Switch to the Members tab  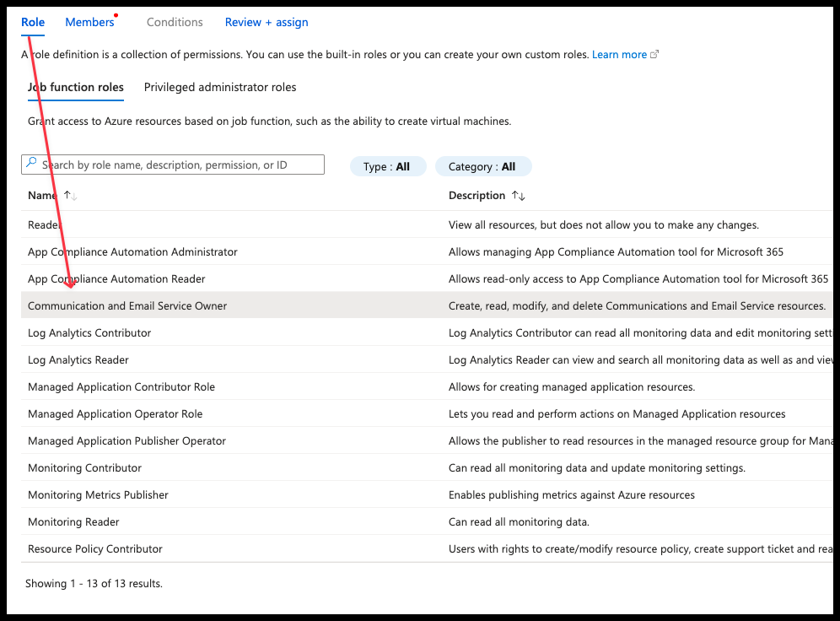(x=89, y=23)
